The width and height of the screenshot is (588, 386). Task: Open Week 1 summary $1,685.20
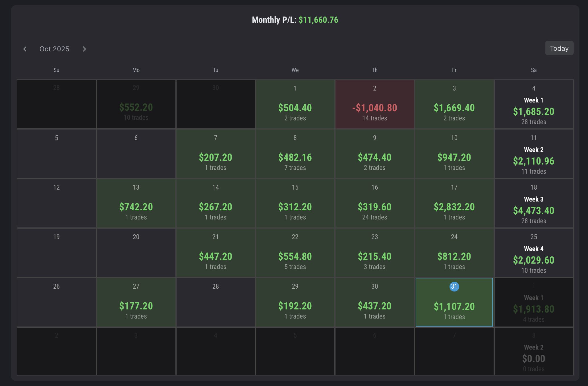[534, 104]
